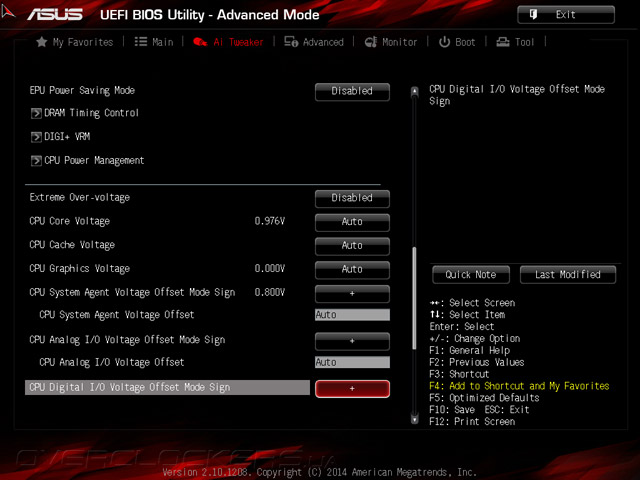Switch to the Main tab
This screenshot has height=480, width=640.
[154, 42]
